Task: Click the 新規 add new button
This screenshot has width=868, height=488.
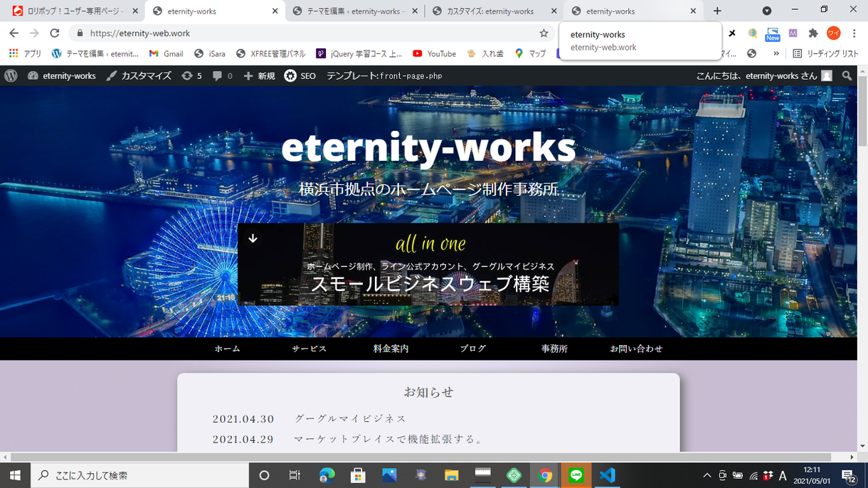Action: [259, 75]
